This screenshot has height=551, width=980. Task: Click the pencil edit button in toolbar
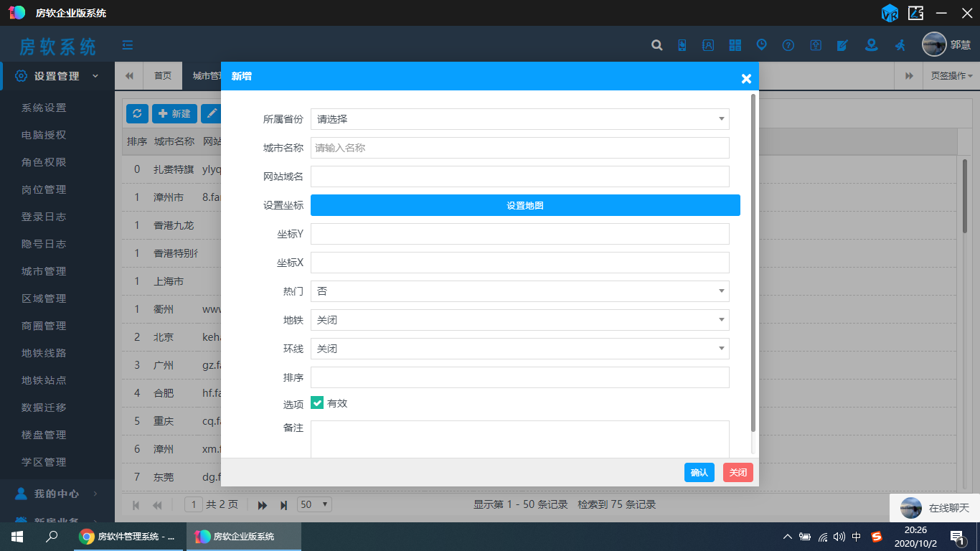click(211, 113)
